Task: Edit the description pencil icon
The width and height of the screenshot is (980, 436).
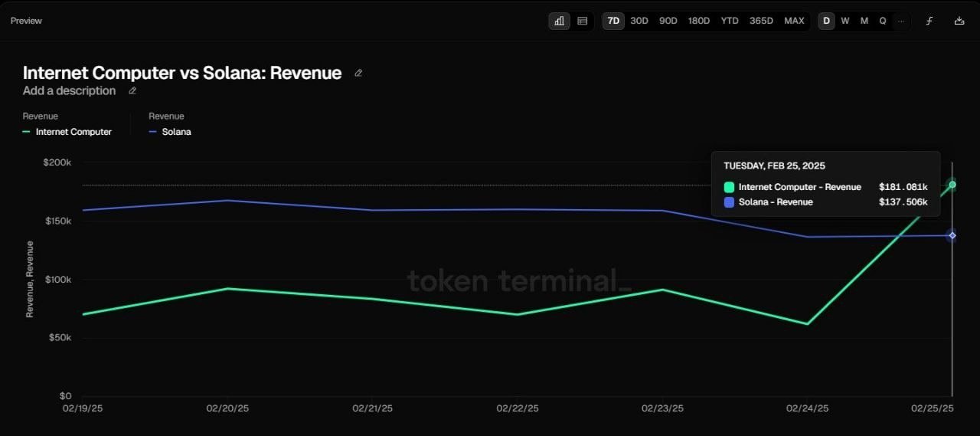Action: 132,90
